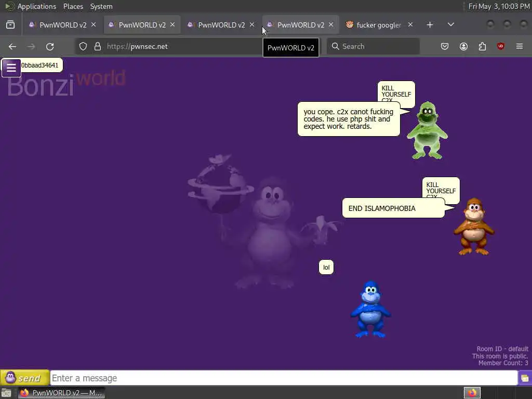Click the lol speech bubble
This screenshot has height=399, width=532.
click(326, 268)
